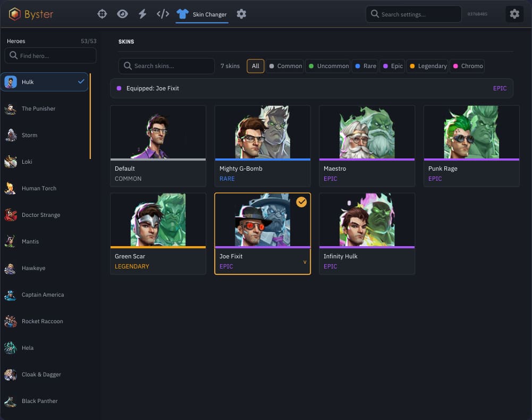532x420 pixels.
Task: Filter skins by Uncommon rarity
Action: point(328,66)
